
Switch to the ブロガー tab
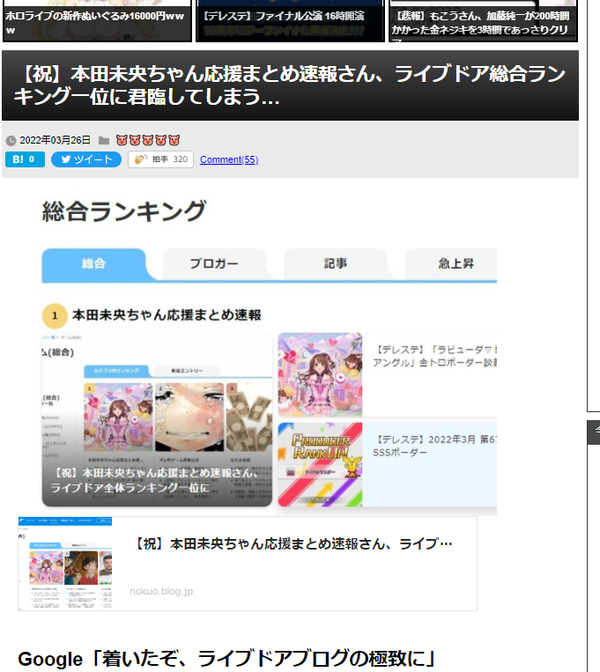(x=214, y=264)
